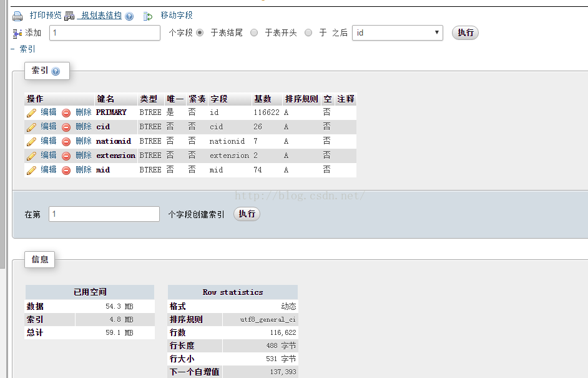Image resolution: width=588 pixels, height=378 pixels.
Task: Select the 于表开头 radio button
Action: pyautogui.click(x=254, y=32)
